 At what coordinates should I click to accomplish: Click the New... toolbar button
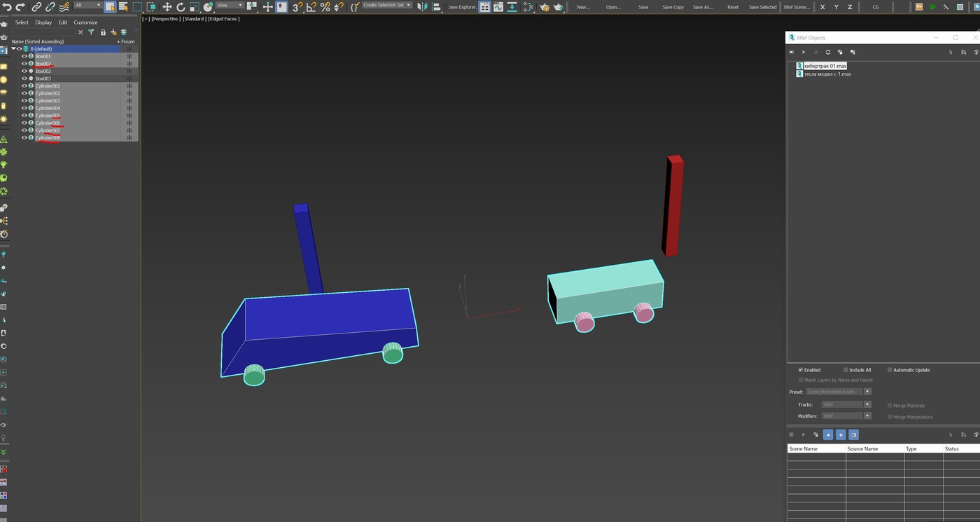pos(583,7)
